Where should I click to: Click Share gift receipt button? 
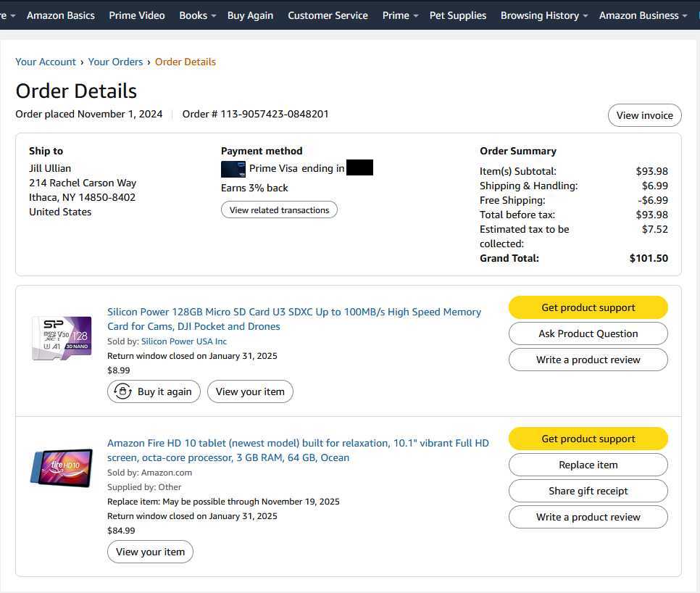pos(588,491)
